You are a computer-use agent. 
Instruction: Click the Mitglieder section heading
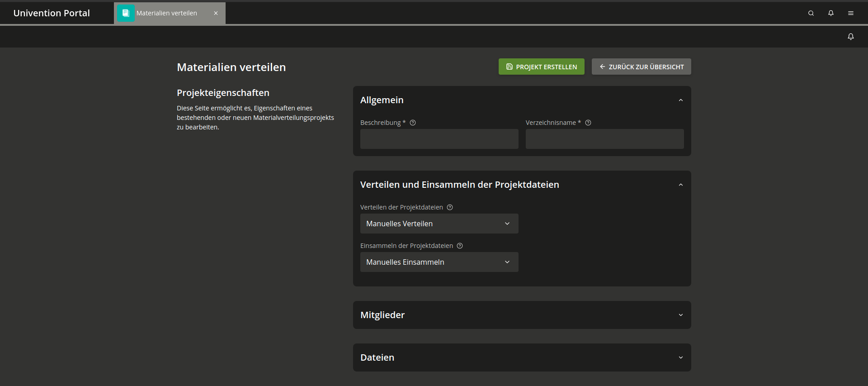click(x=382, y=315)
